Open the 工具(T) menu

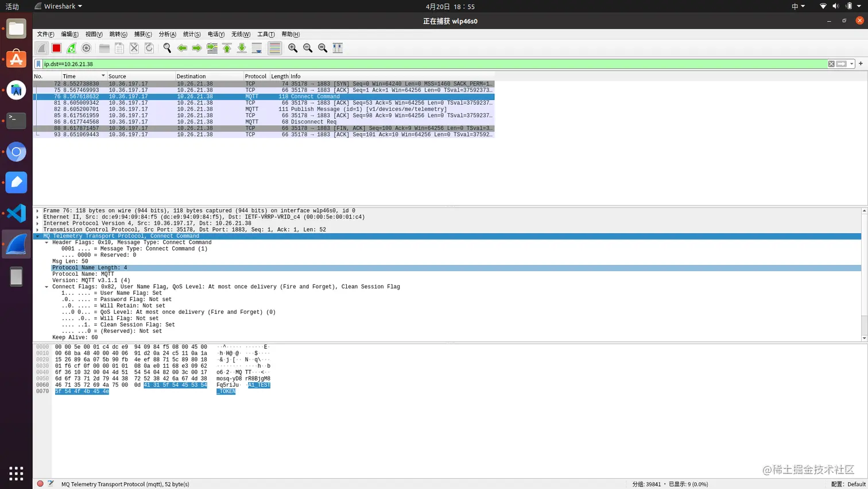click(x=266, y=34)
